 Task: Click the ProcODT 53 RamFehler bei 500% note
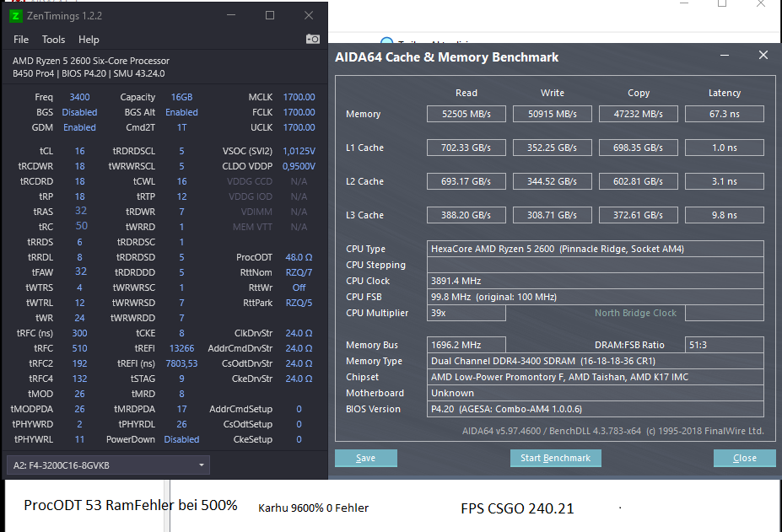(x=131, y=505)
